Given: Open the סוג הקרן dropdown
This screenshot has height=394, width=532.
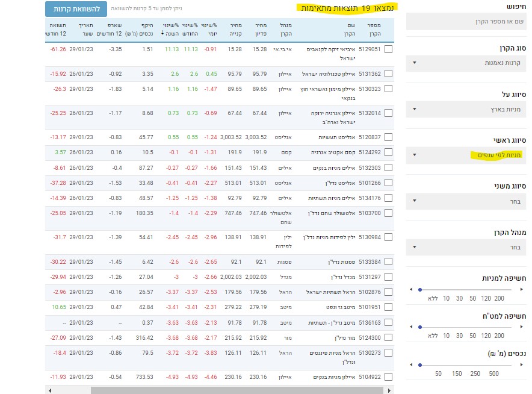Looking at the screenshot, I should pos(466,63).
